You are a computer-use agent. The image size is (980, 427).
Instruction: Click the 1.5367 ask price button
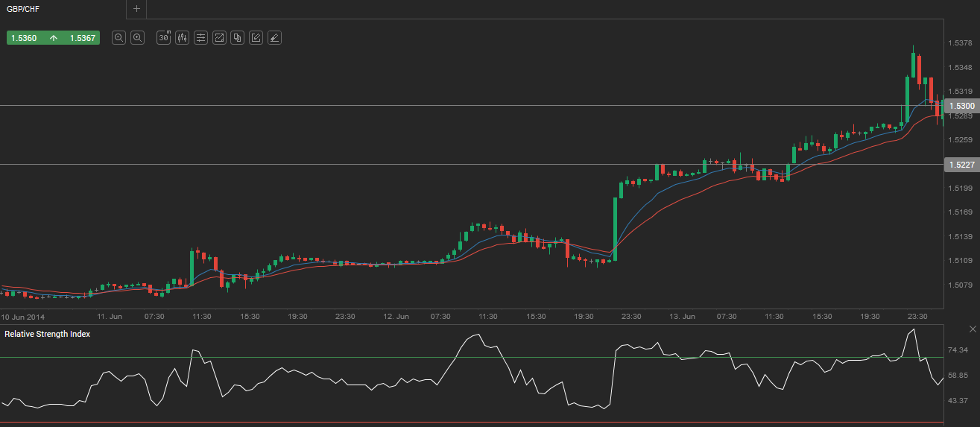pos(82,37)
